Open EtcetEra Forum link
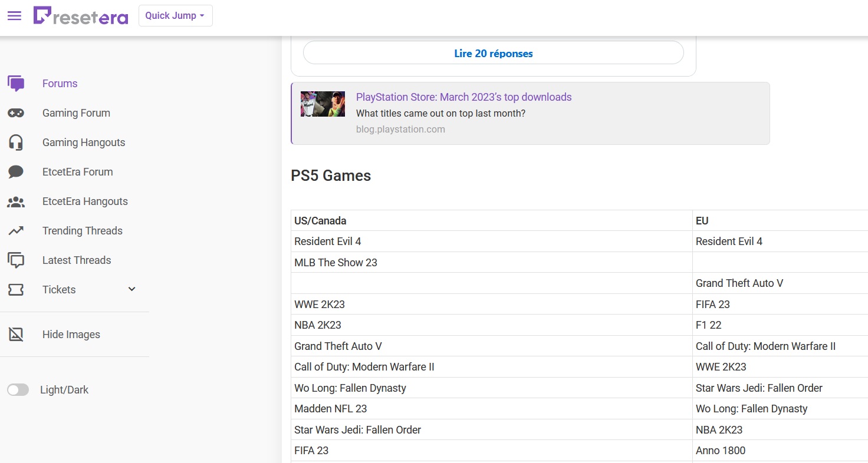Screen dimensions: 868x463 tap(77, 172)
